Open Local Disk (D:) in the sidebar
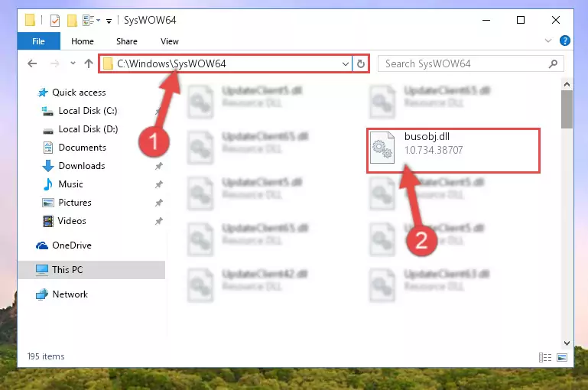Screen dimensions: 588x390 pyautogui.click(x=88, y=129)
